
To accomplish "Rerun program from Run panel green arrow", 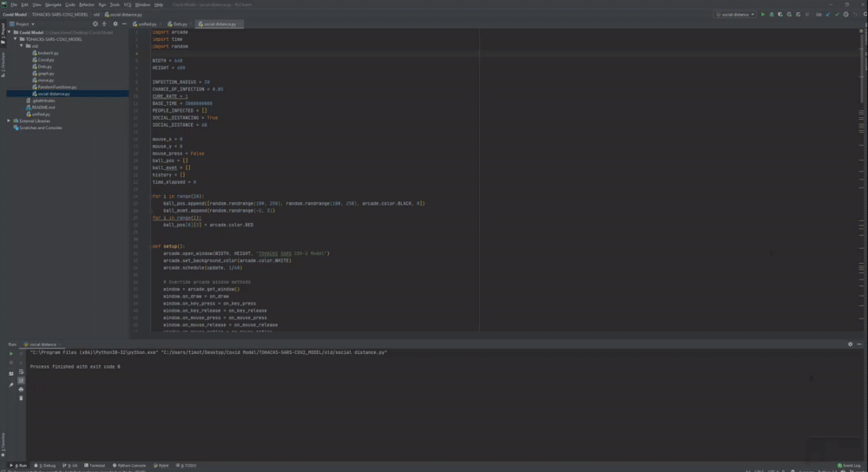I will coord(11,353).
